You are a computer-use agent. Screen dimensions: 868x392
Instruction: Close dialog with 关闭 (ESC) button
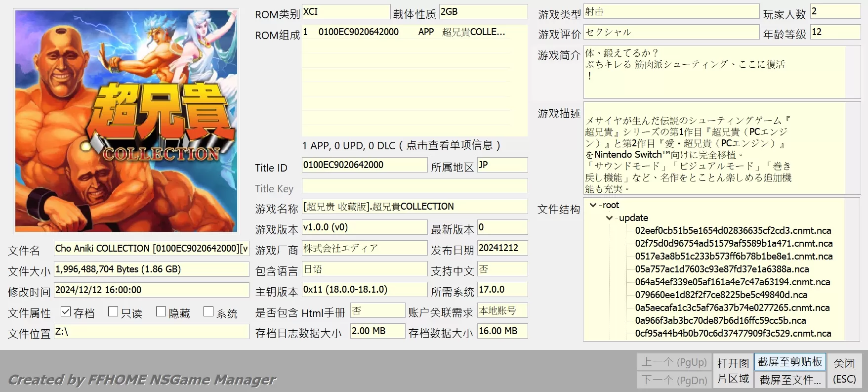844,371
